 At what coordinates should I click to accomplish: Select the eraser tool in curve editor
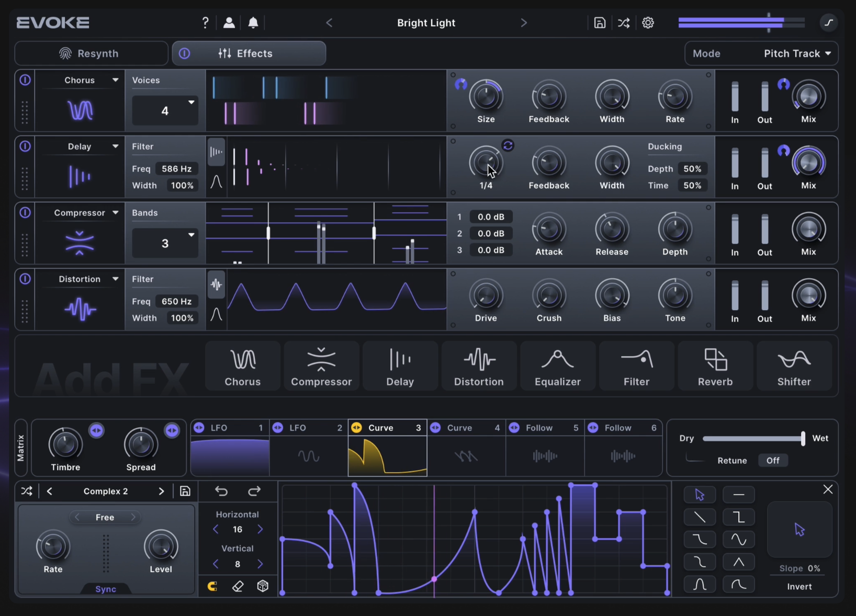(238, 586)
